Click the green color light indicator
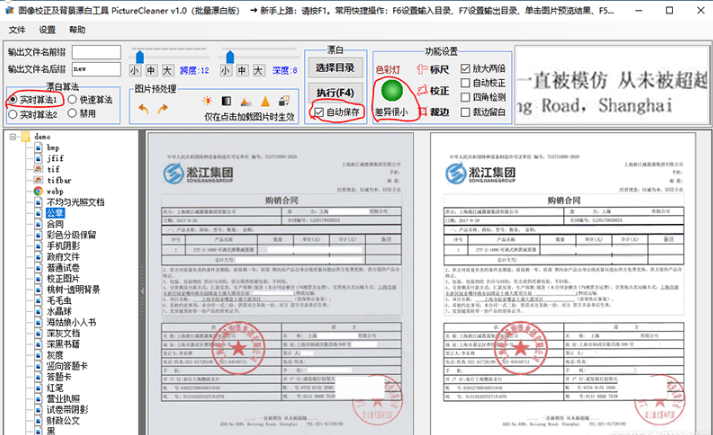Image resolution: width=713 pixels, height=435 pixels. coord(390,91)
